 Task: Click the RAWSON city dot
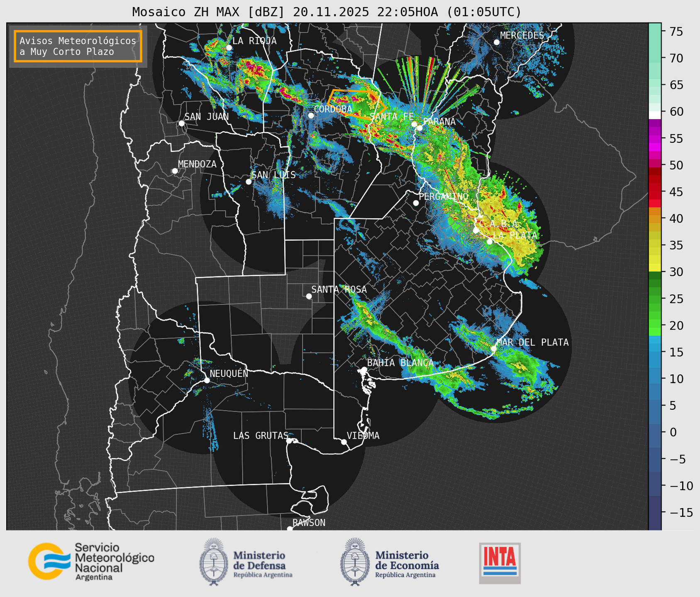pyautogui.click(x=290, y=529)
